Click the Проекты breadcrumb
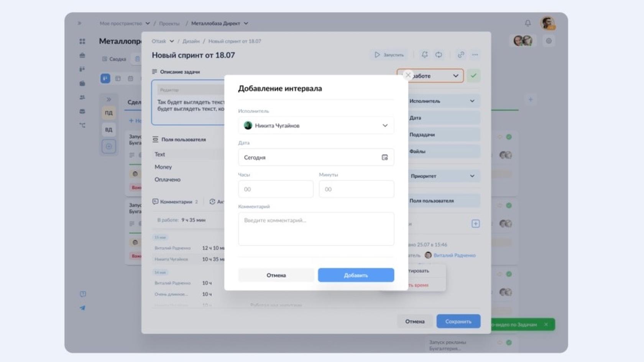This screenshot has height=362, width=644. (x=169, y=23)
